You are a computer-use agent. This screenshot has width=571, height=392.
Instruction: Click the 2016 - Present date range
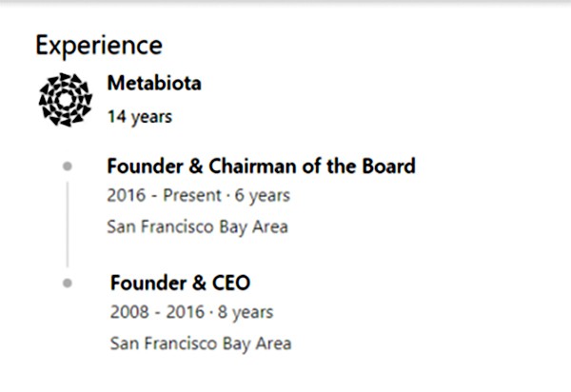[165, 195]
